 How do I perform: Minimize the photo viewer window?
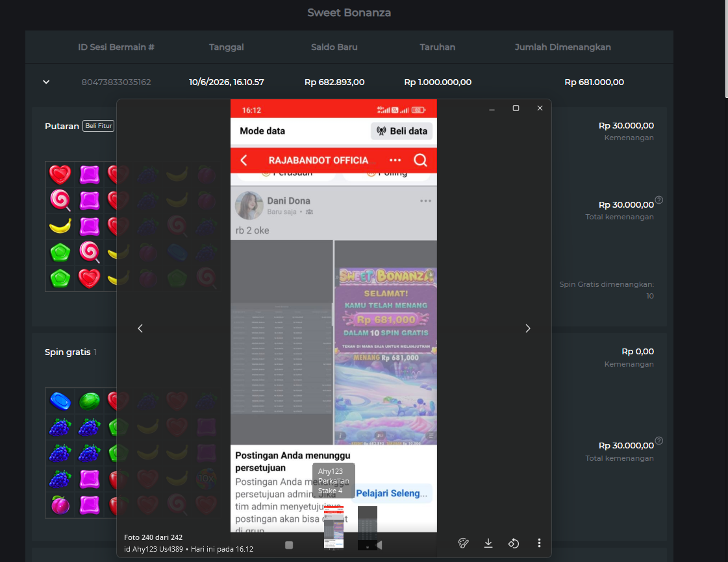tap(492, 108)
